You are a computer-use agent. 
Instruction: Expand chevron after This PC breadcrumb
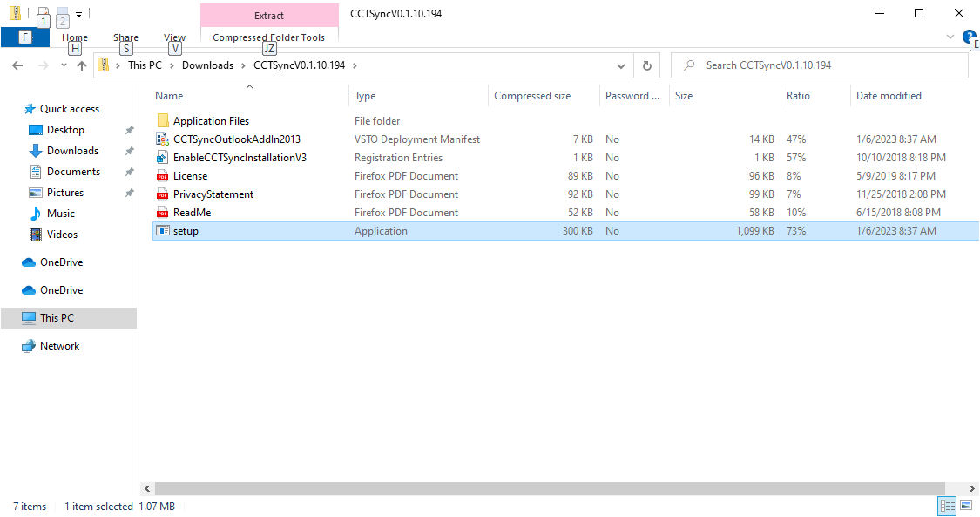click(172, 65)
